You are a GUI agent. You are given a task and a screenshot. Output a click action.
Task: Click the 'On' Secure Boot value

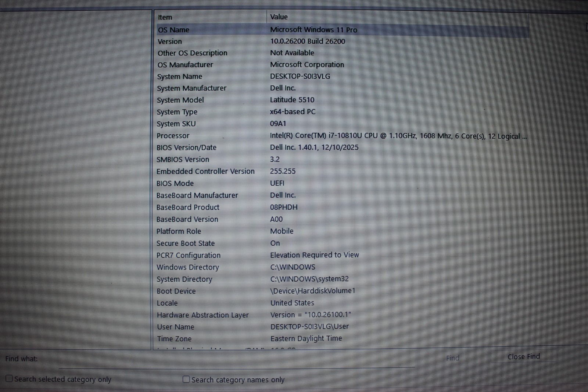(275, 243)
